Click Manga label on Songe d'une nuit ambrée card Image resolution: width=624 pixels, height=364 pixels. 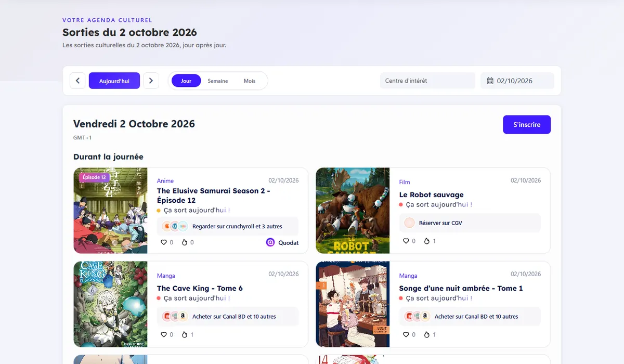click(408, 276)
